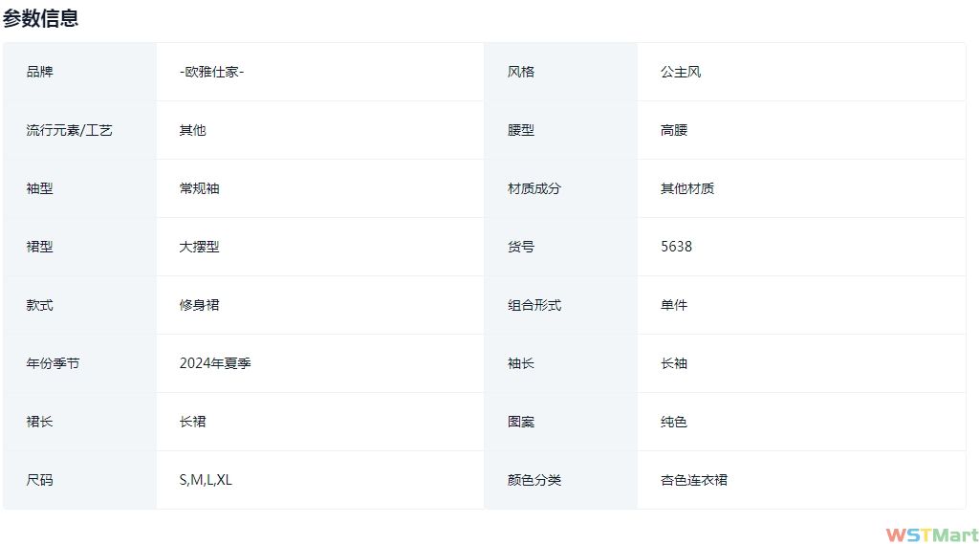Click the 流行元素/工艺 row label
Screen dimensions: 980x544
click(70, 130)
